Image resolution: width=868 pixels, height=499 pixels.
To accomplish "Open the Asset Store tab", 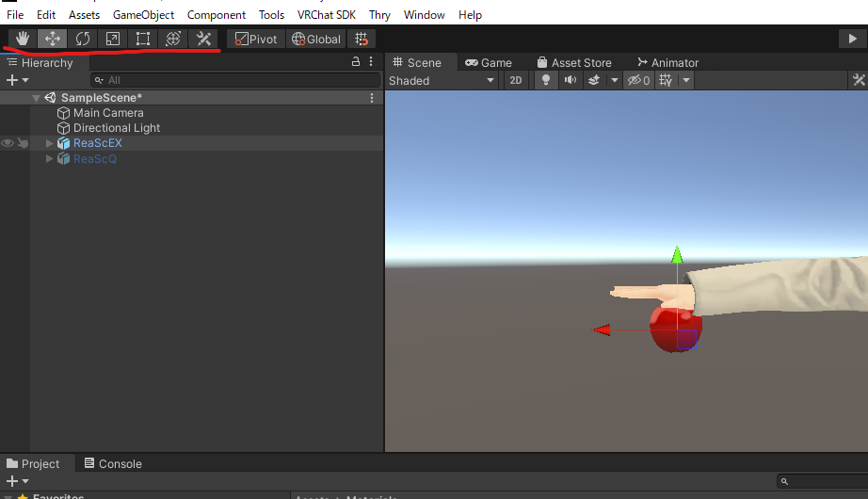I will [574, 62].
